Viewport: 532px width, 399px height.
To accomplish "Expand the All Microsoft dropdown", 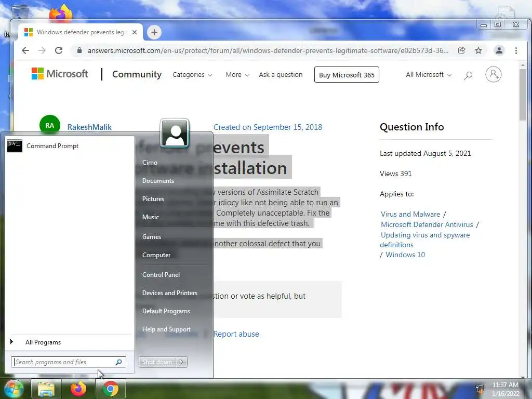I will 429,75.
